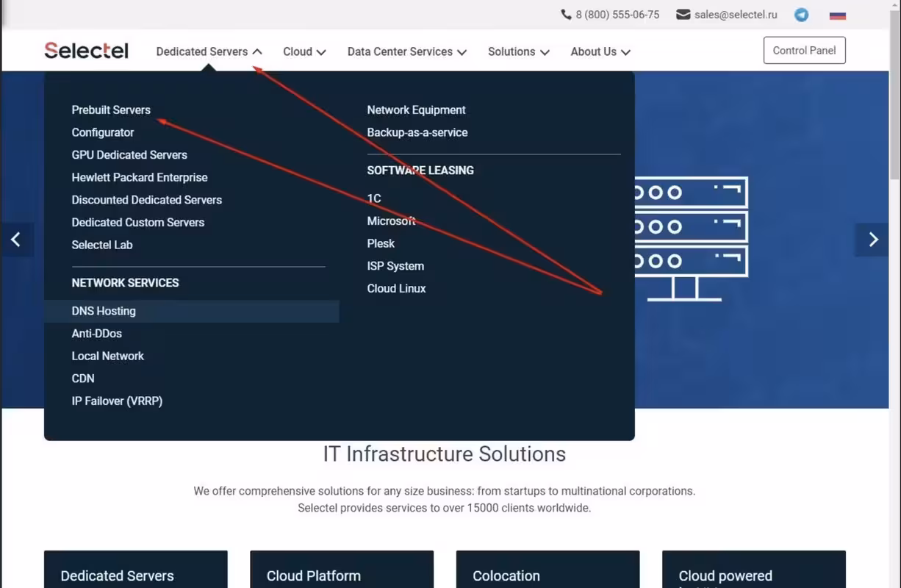Viewport: 901px width, 588px height.
Task: Click the phone icon in header
Action: coord(566,15)
